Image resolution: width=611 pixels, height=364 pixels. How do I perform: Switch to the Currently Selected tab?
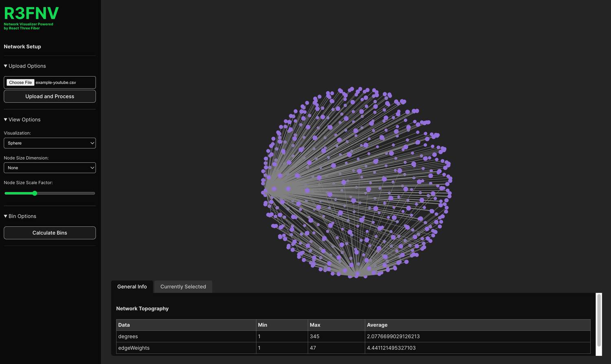(183, 287)
